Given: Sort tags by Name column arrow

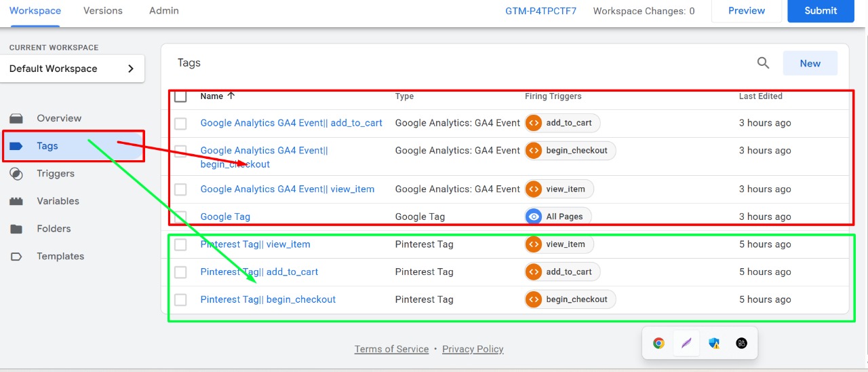Looking at the screenshot, I should [x=231, y=96].
